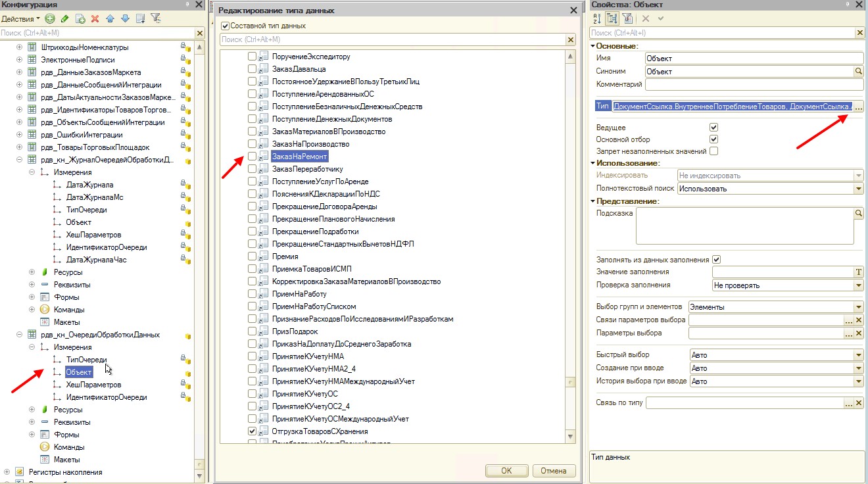Open Проверка заполнения dropdown
The width and height of the screenshot is (868, 484).
(858, 285)
